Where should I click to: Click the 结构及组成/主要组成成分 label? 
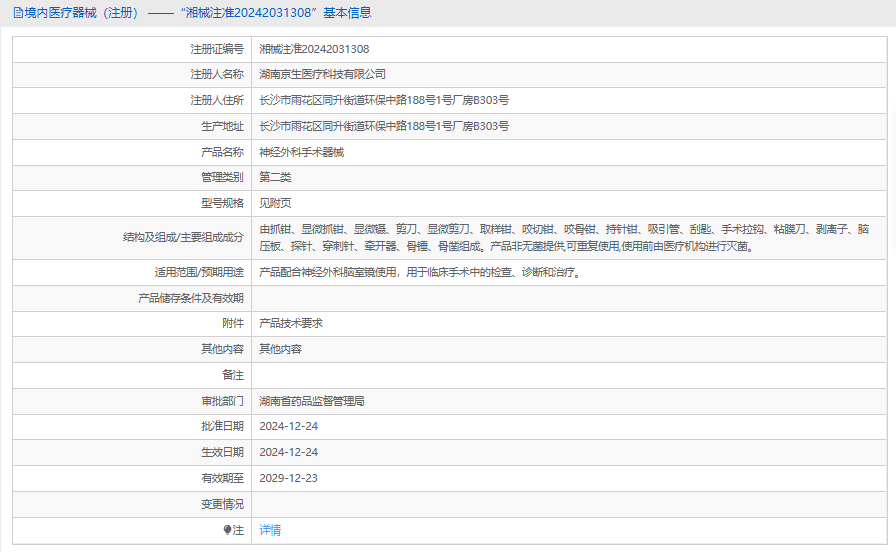pos(183,237)
